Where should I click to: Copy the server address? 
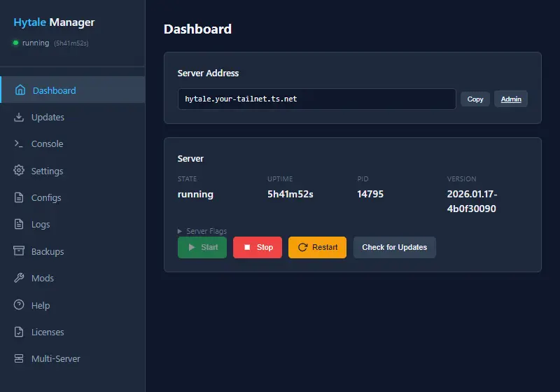pyautogui.click(x=475, y=99)
